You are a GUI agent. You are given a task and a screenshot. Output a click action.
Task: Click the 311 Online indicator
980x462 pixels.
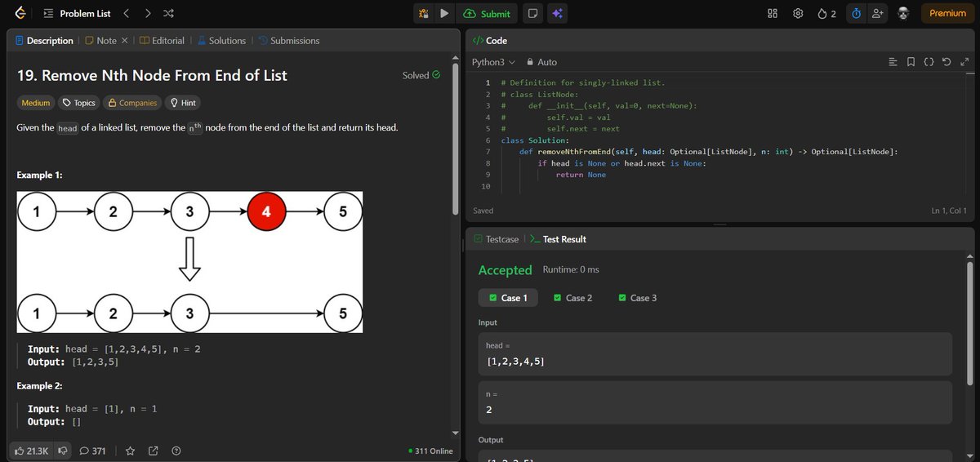(x=430, y=451)
